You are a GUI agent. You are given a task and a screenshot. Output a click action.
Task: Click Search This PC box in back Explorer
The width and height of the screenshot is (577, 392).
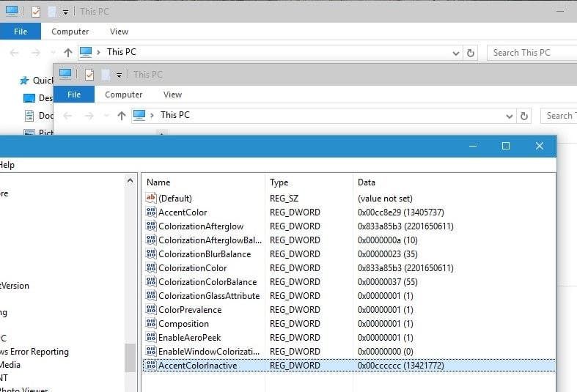(x=532, y=53)
